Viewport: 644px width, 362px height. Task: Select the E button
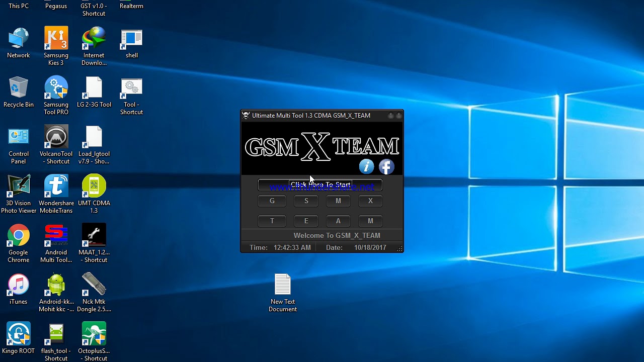[x=306, y=221]
